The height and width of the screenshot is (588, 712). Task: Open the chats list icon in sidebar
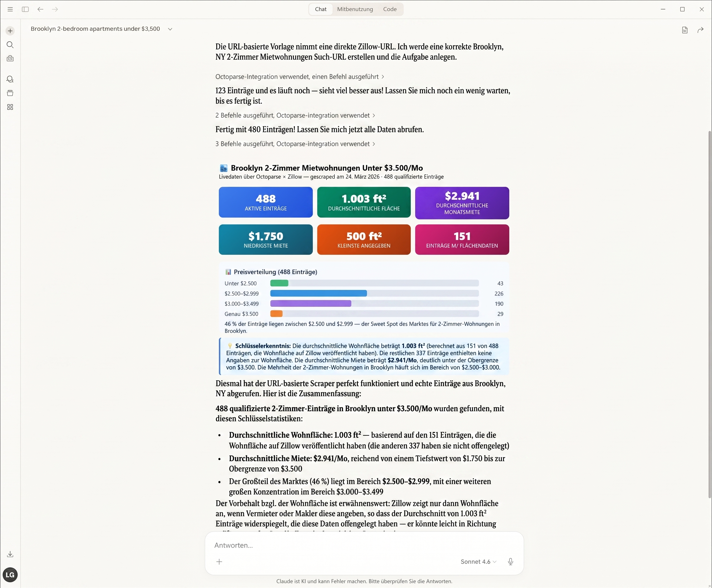pyautogui.click(x=10, y=79)
